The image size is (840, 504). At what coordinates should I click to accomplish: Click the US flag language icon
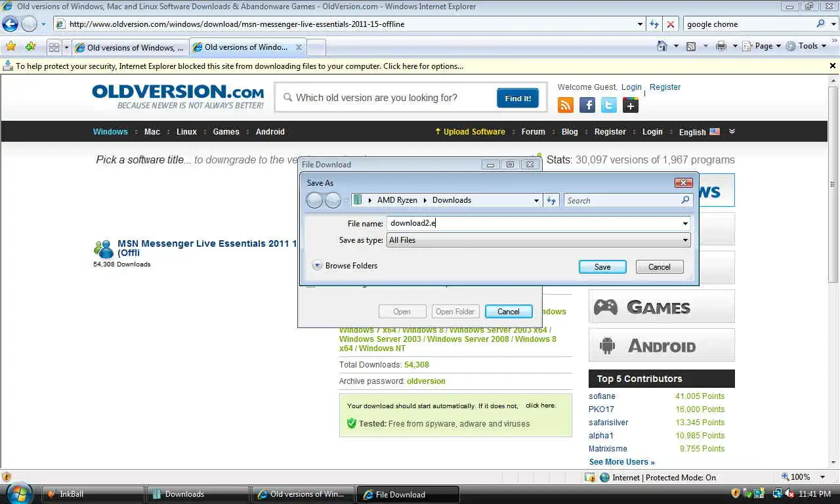point(715,131)
